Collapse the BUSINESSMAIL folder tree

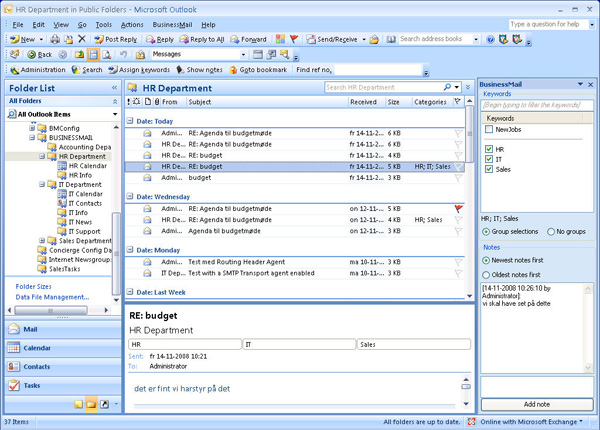(32, 137)
